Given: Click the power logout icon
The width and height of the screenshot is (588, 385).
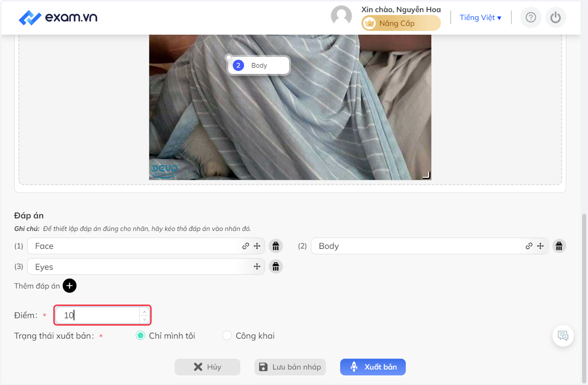Looking at the screenshot, I should [x=555, y=18].
